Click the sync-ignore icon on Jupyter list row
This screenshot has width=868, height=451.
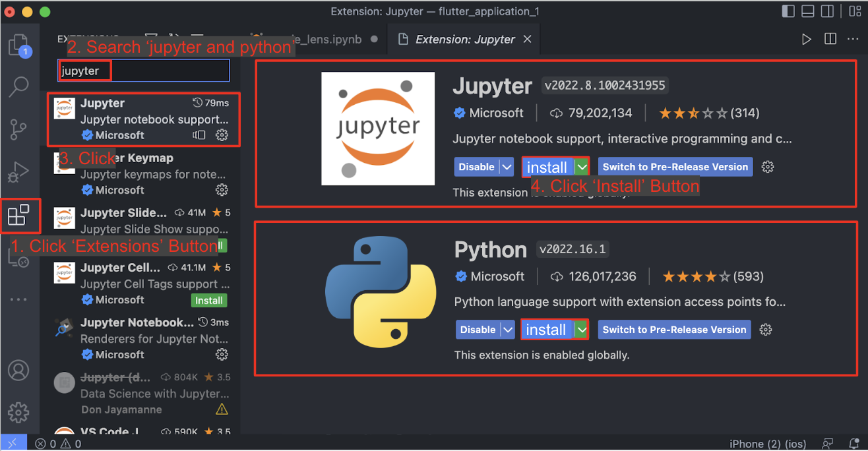point(199,135)
